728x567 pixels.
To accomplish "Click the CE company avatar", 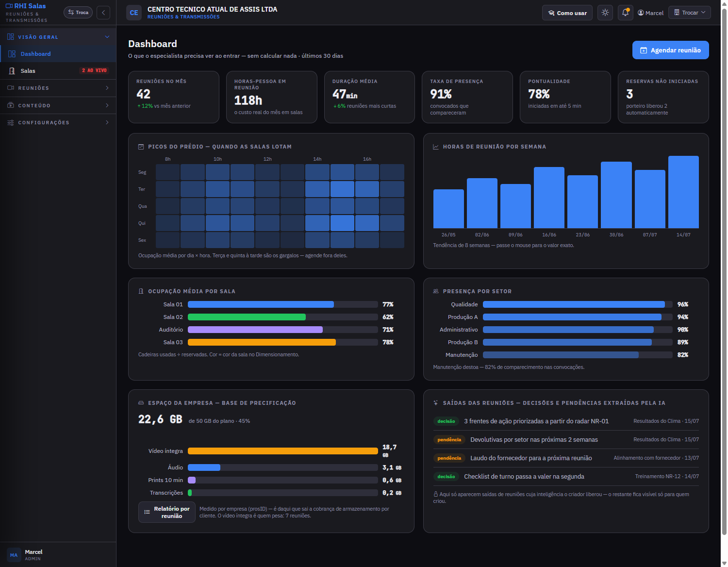I will pos(134,13).
